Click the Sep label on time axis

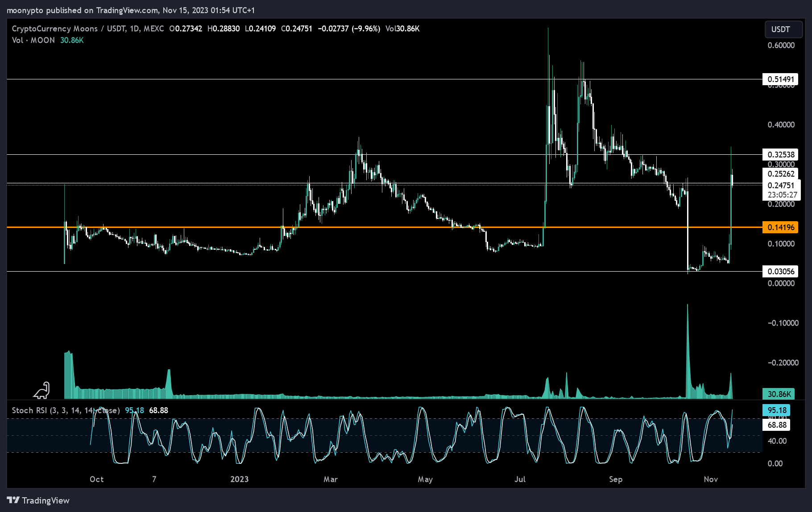point(616,479)
